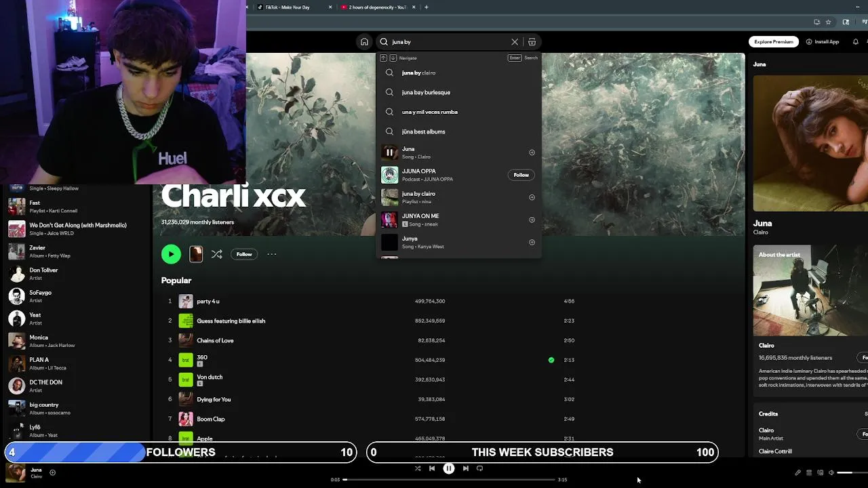Image resolution: width=868 pixels, height=488 pixels.
Task: Toggle shuffle in the player bar
Action: [x=418, y=468]
